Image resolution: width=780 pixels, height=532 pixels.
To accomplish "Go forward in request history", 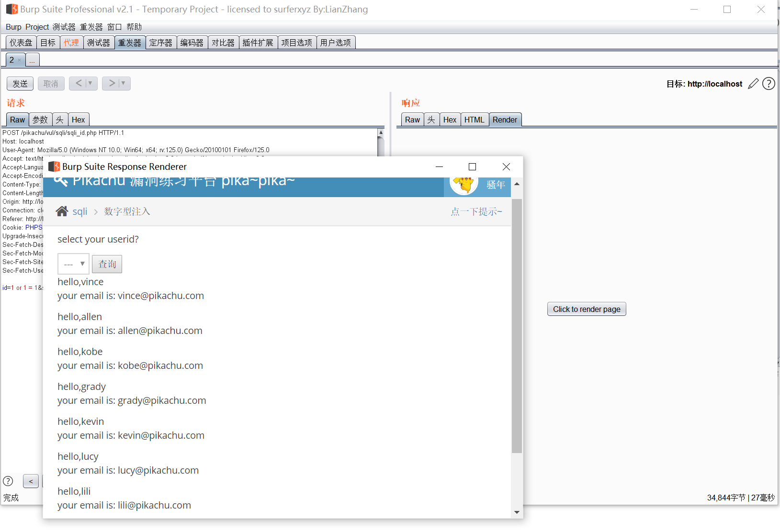I will click(112, 83).
